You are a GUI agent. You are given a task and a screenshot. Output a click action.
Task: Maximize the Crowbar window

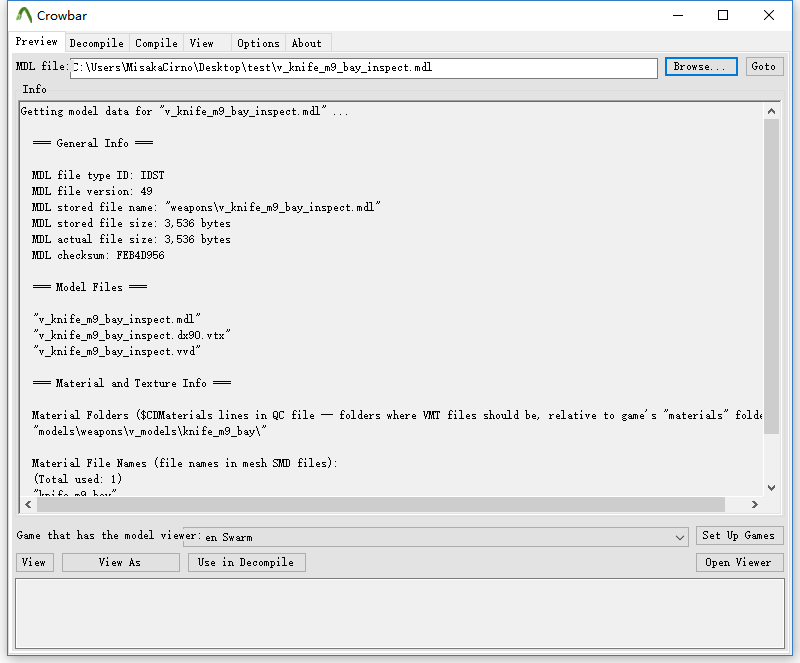(723, 15)
